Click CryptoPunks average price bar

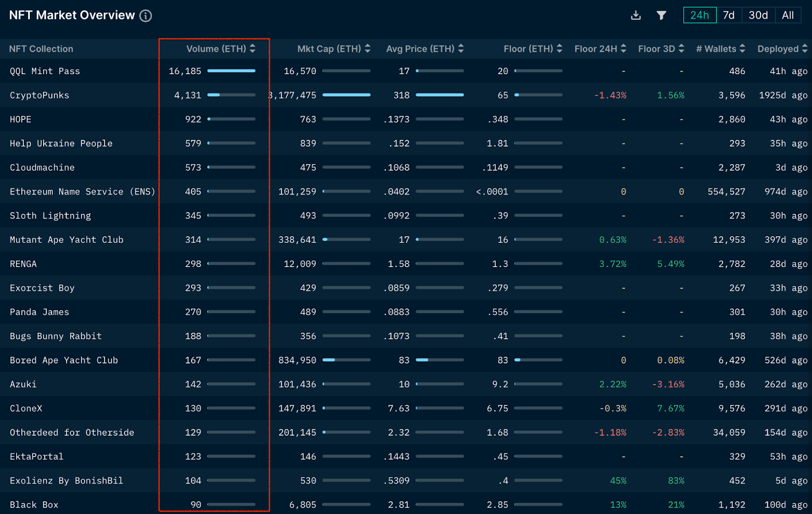point(439,95)
